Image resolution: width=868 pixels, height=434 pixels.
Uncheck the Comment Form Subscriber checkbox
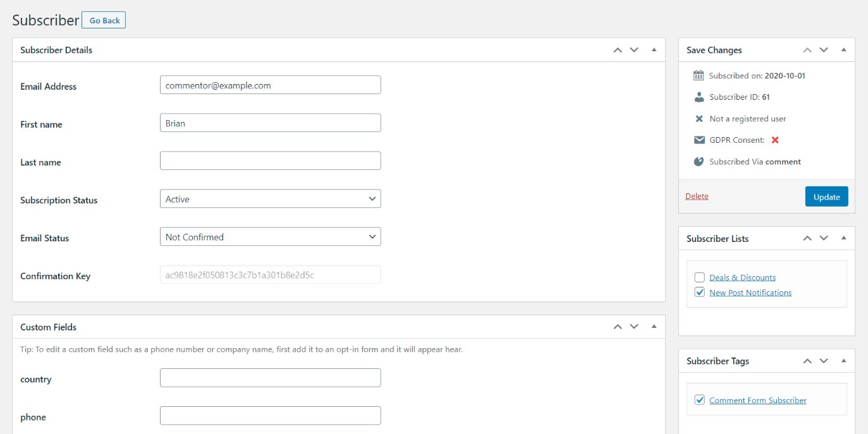coord(699,400)
